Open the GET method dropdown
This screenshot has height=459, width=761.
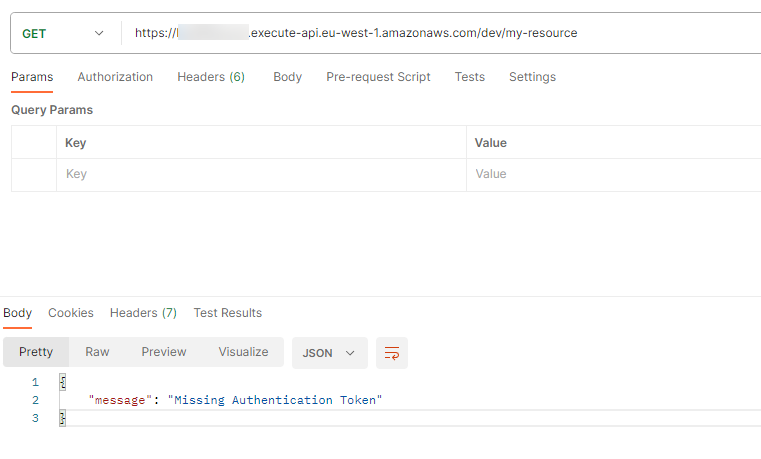pos(63,33)
